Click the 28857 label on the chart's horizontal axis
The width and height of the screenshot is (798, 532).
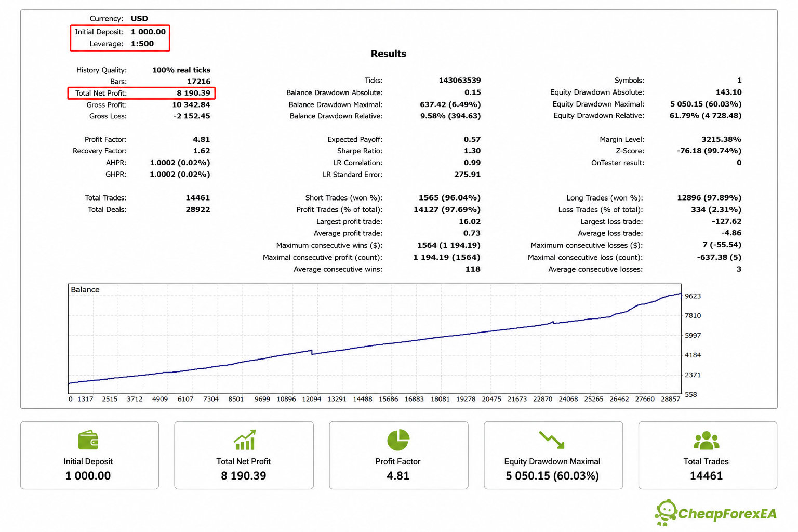[671, 399]
